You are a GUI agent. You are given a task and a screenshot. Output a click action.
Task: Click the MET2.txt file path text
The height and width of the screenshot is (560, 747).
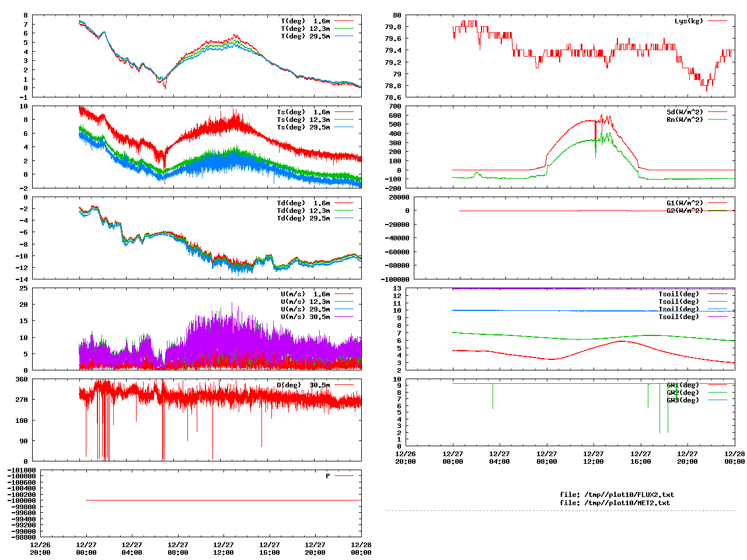[615, 502]
